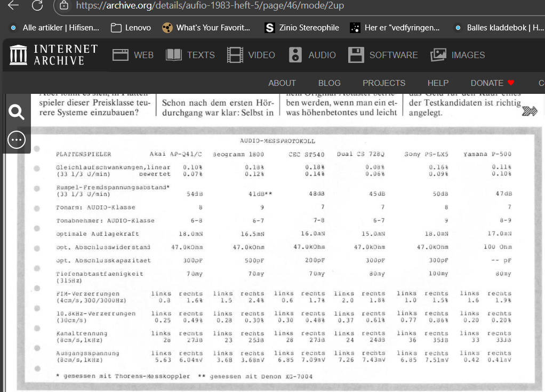
Task: Open the 'Her er vedfyringen' bookmark
Action: pos(395,27)
